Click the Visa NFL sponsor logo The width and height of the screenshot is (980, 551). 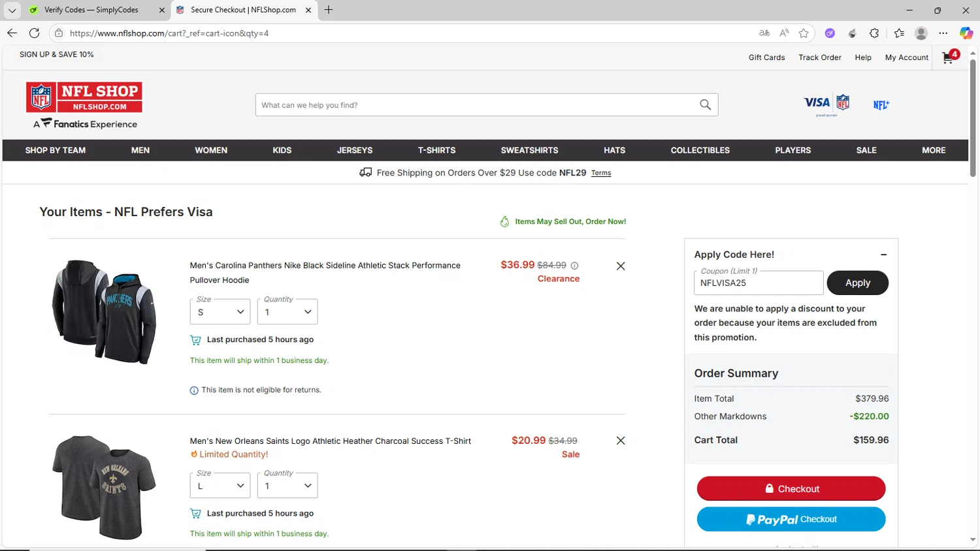826,104
